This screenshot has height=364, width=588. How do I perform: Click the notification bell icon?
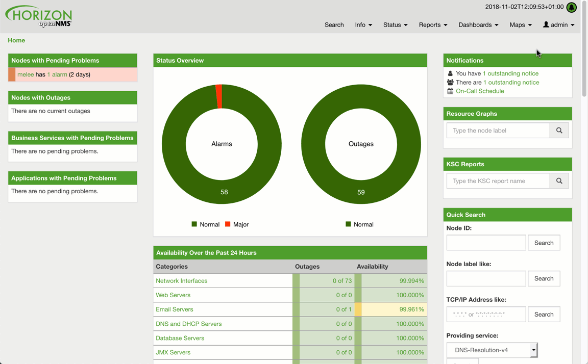point(571,7)
